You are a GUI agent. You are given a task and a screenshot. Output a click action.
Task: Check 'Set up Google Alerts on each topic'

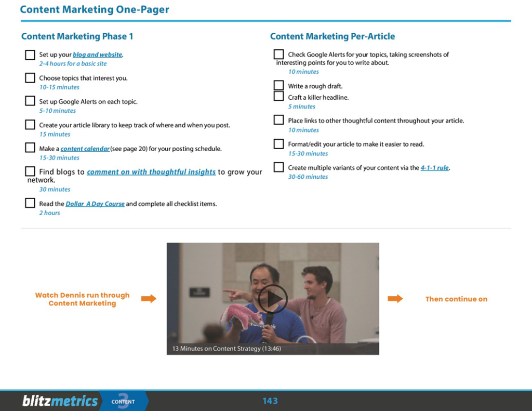[30, 101]
